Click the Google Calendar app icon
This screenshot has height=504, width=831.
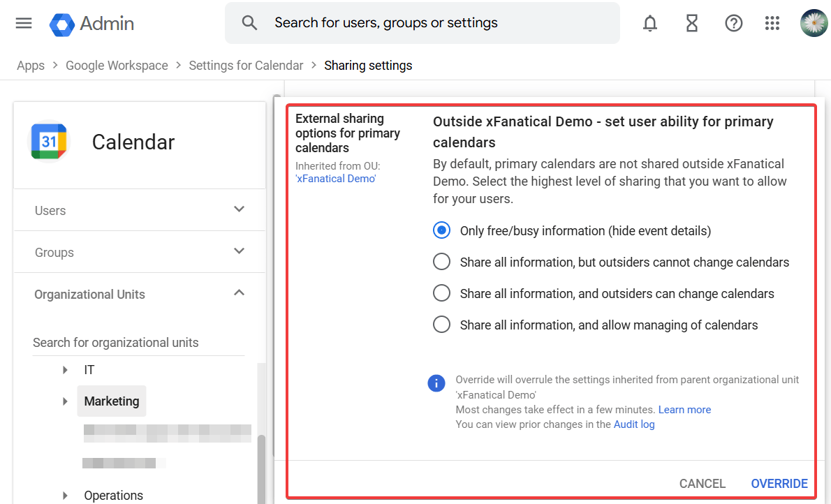pos(49,142)
